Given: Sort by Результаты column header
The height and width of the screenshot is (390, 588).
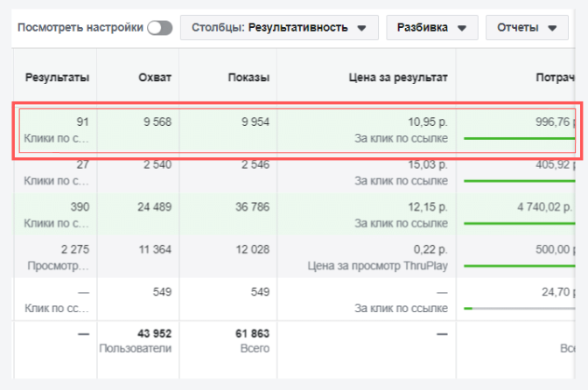Looking at the screenshot, I should coord(58,77).
